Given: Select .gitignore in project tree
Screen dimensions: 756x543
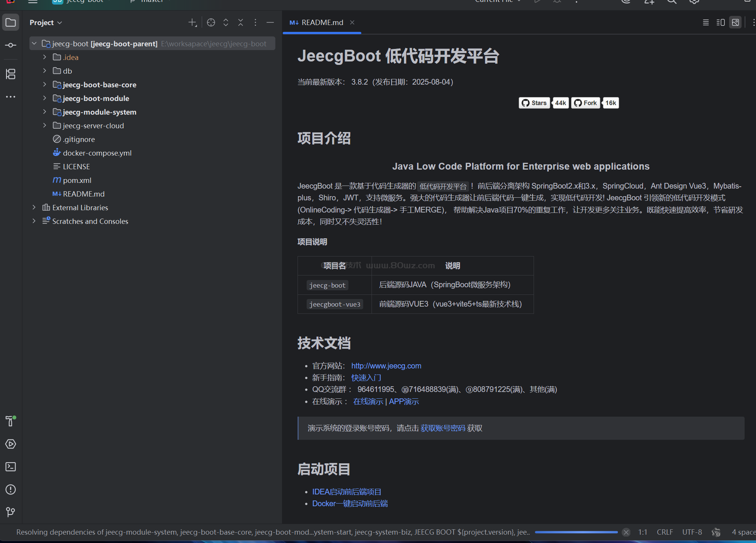Looking at the screenshot, I should (x=79, y=139).
